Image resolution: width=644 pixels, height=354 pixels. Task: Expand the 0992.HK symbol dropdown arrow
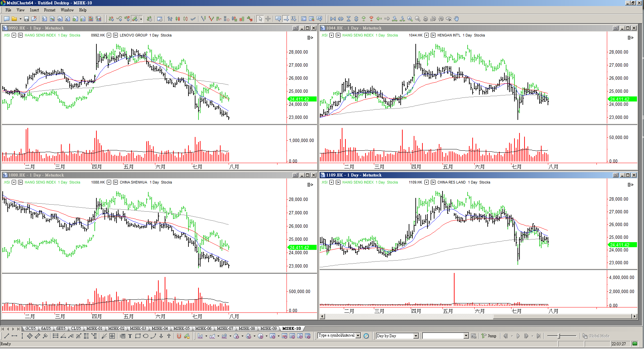(109, 36)
